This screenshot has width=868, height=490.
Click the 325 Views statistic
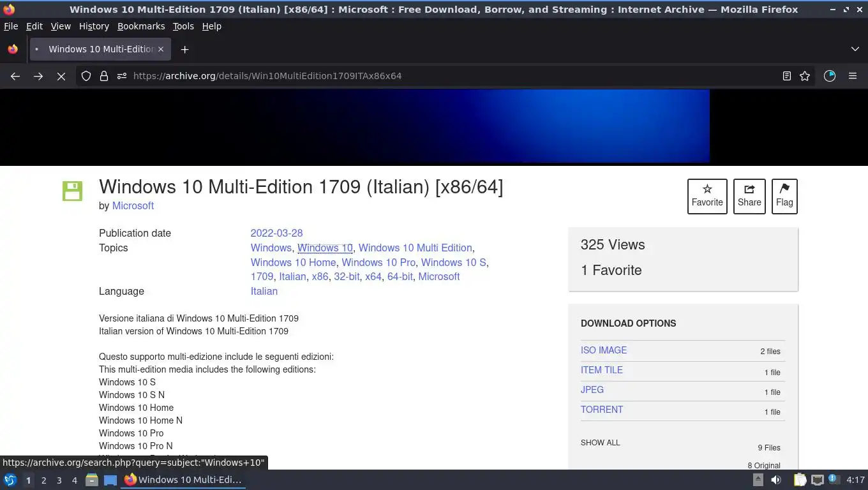(x=613, y=244)
